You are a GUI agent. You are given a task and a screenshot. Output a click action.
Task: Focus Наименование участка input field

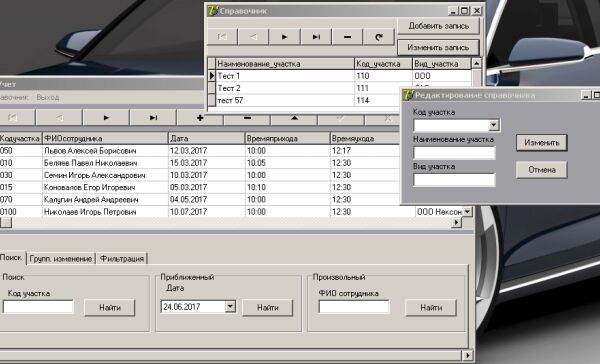pos(454,153)
